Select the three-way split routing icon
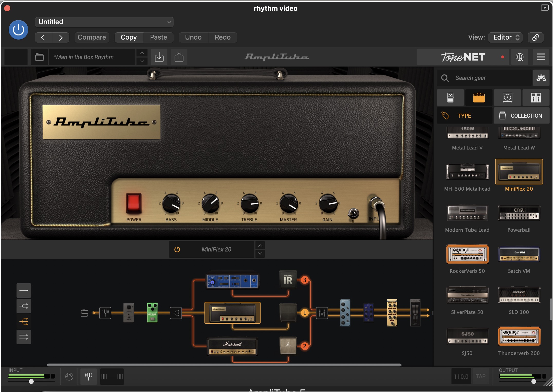 (24, 321)
